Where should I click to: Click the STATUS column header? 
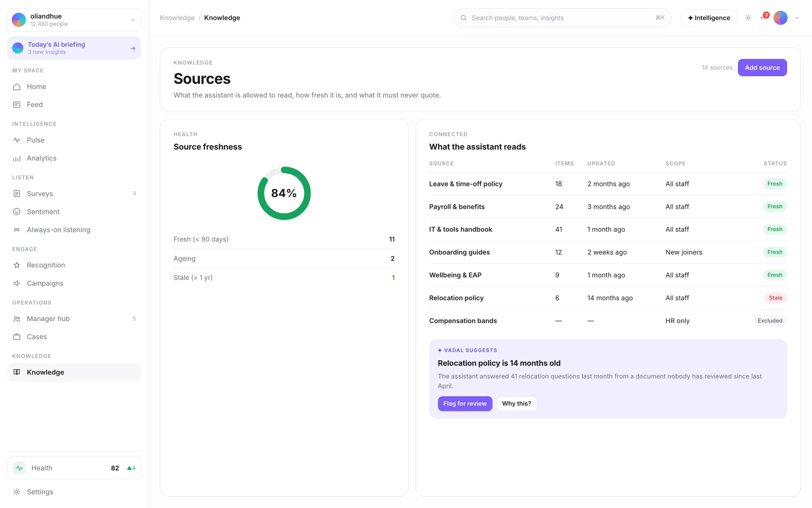point(775,164)
